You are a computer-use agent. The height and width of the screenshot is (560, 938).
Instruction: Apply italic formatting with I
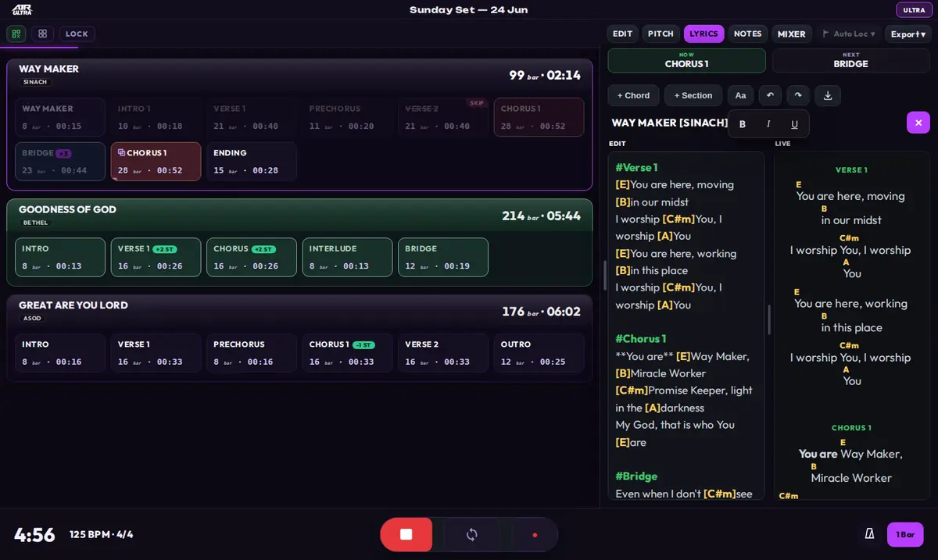768,124
